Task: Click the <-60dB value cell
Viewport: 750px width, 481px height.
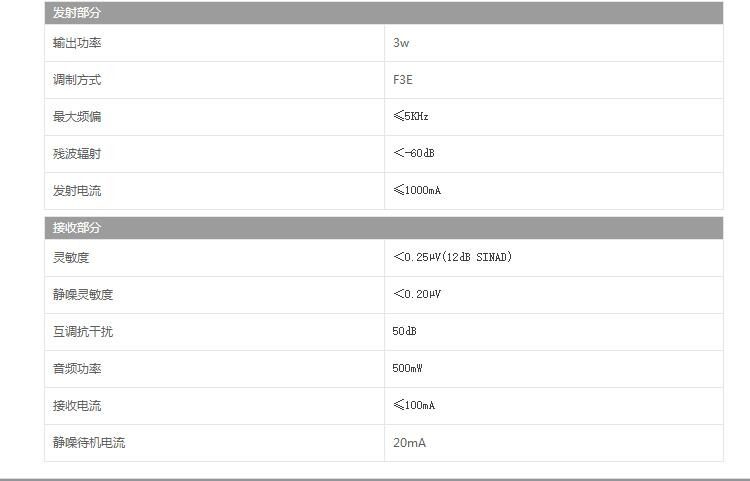Action: (x=414, y=154)
